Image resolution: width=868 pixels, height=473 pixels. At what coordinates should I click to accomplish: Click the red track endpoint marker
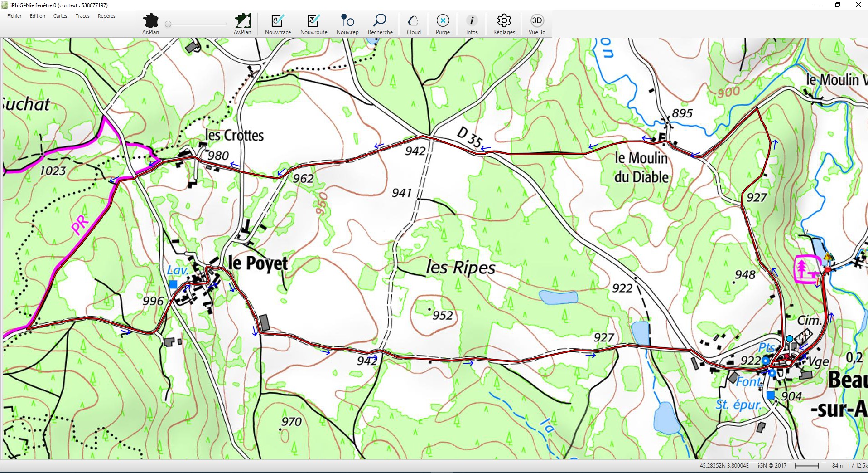(827, 270)
